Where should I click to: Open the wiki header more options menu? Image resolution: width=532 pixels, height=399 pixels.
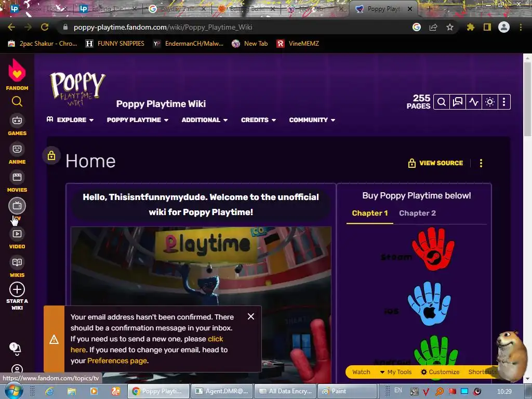[504, 102]
